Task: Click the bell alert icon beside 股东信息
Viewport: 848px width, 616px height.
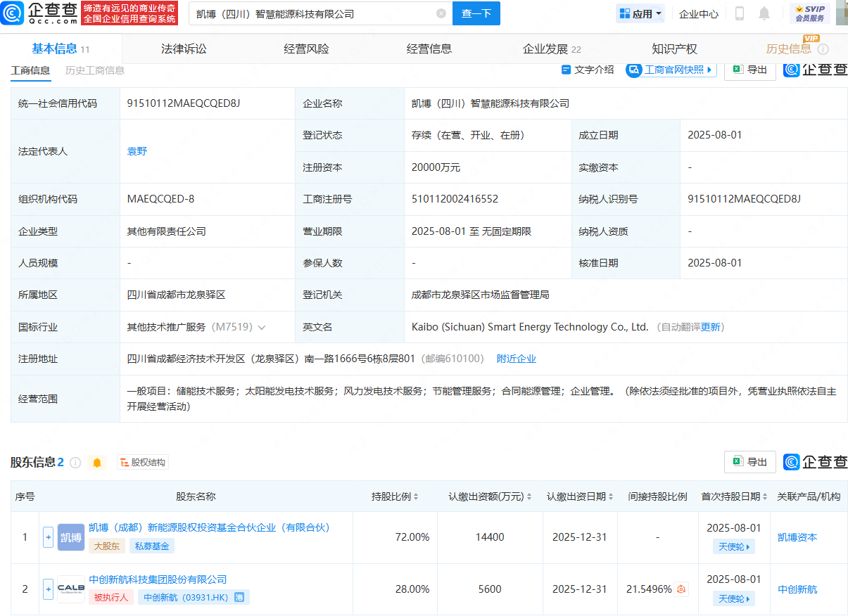Action: click(x=97, y=463)
